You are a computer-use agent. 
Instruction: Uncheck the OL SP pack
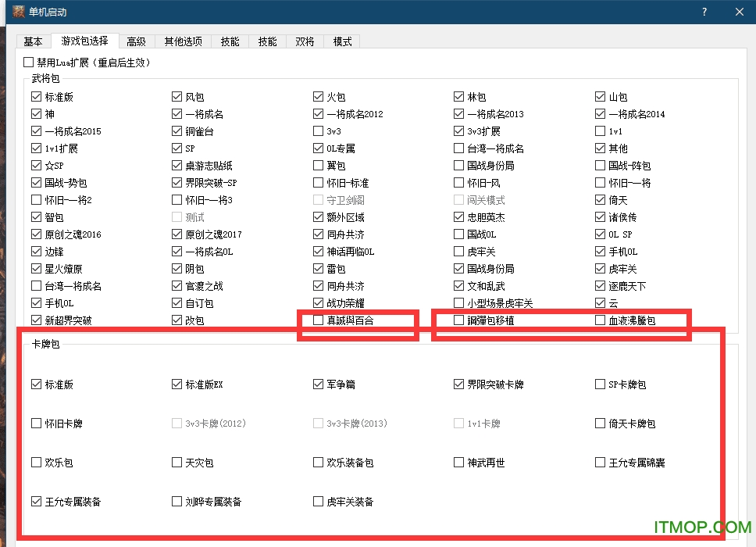(x=601, y=234)
